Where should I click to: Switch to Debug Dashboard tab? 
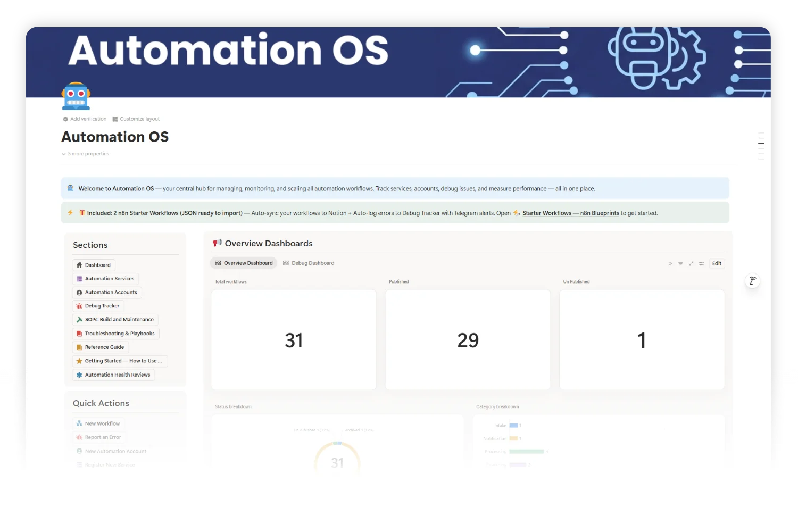click(309, 263)
